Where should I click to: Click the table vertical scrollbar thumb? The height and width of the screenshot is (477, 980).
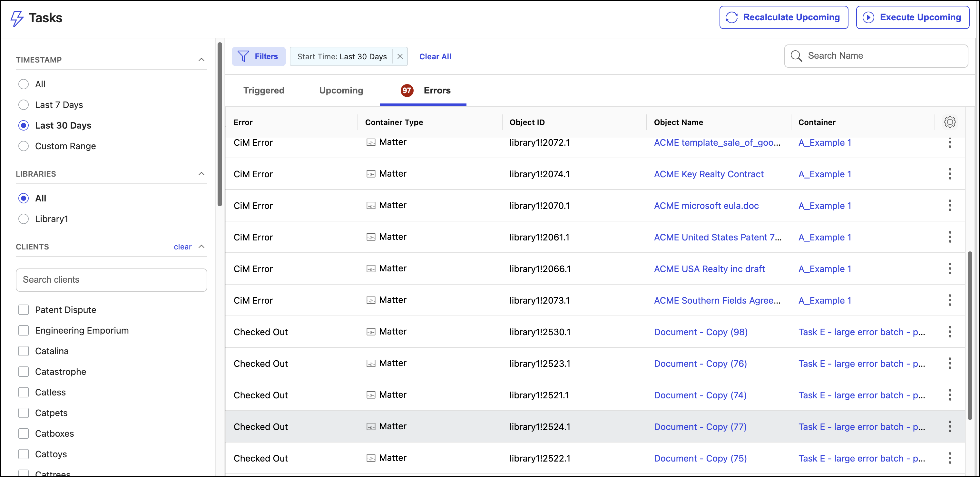point(970,335)
